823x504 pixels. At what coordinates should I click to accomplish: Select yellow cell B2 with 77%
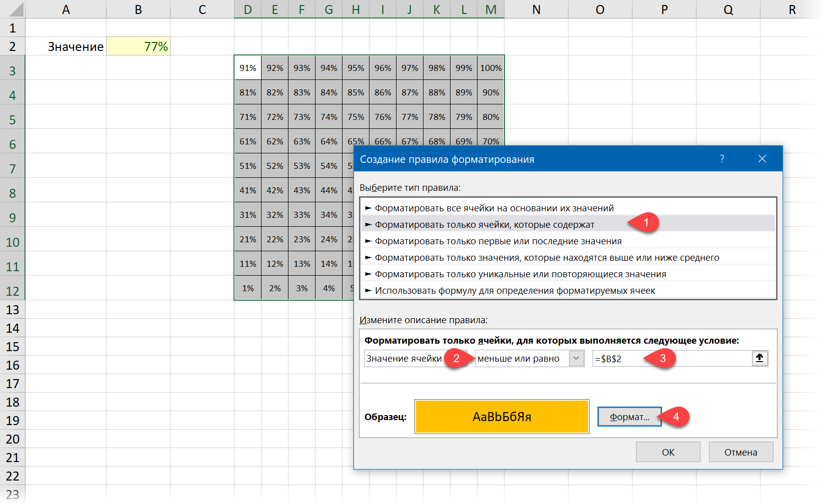(138, 46)
